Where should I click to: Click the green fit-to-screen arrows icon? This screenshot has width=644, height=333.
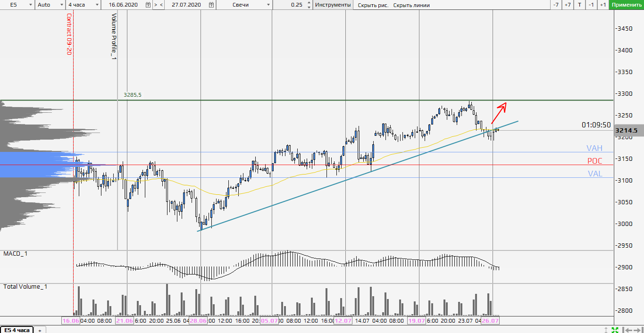[x=615, y=329]
